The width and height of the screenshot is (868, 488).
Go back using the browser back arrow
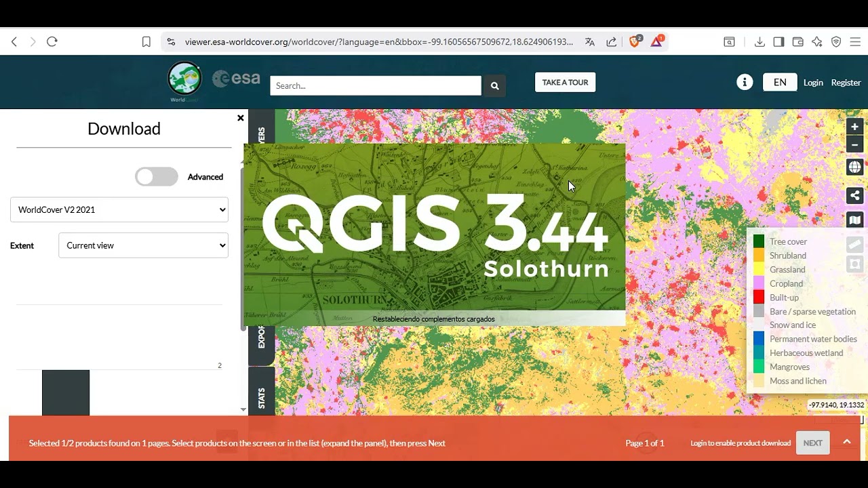[x=14, y=41]
